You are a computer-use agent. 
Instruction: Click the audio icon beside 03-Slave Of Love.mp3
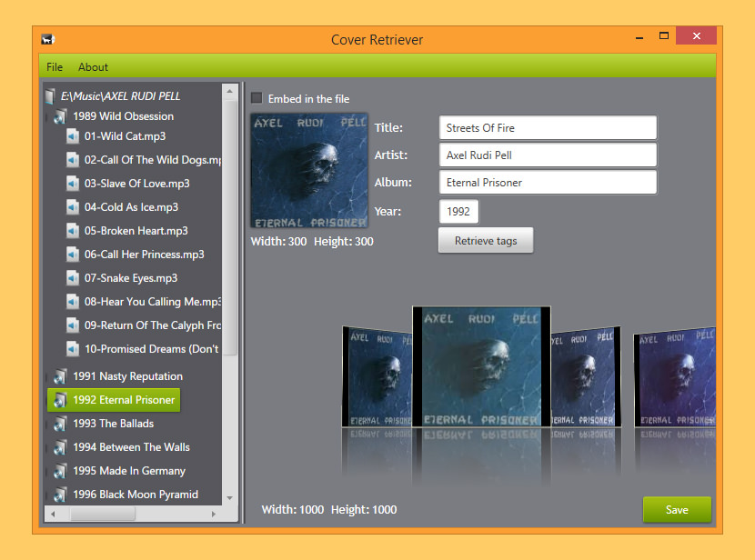(72, 184)
